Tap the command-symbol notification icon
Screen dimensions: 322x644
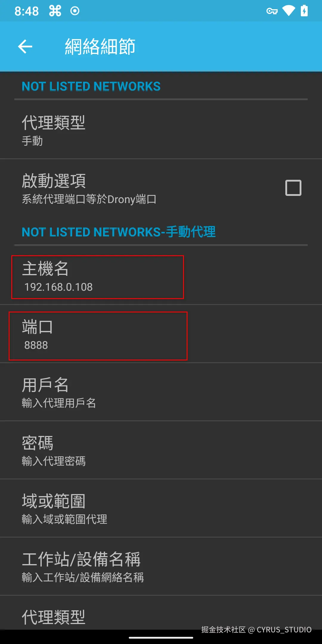[55, 11]
